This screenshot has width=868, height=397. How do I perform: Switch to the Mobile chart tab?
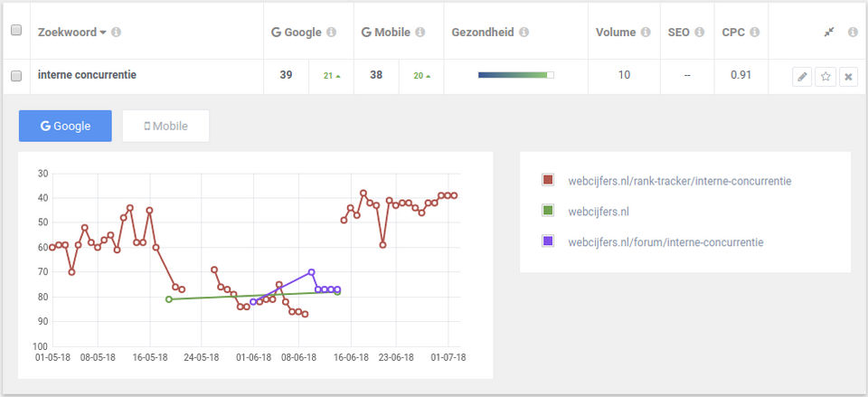pyautogui.click(x=165, y=127)
